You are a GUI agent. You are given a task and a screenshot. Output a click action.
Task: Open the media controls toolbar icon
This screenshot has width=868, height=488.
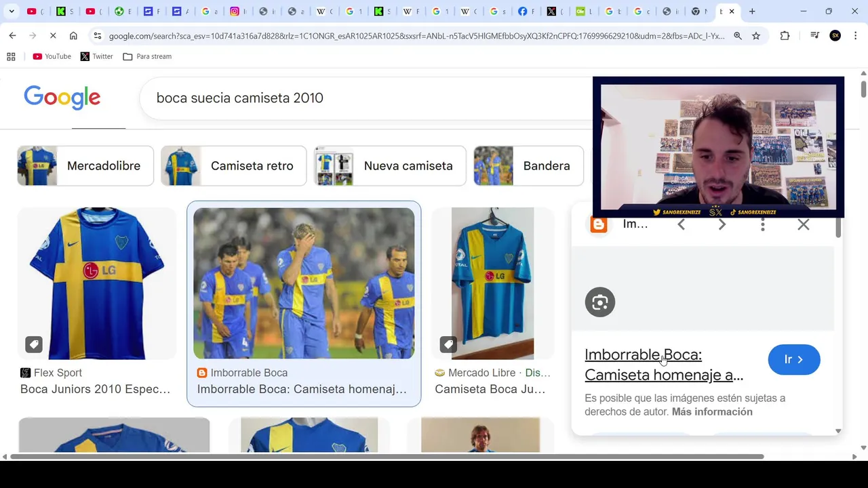coord(814,36)
